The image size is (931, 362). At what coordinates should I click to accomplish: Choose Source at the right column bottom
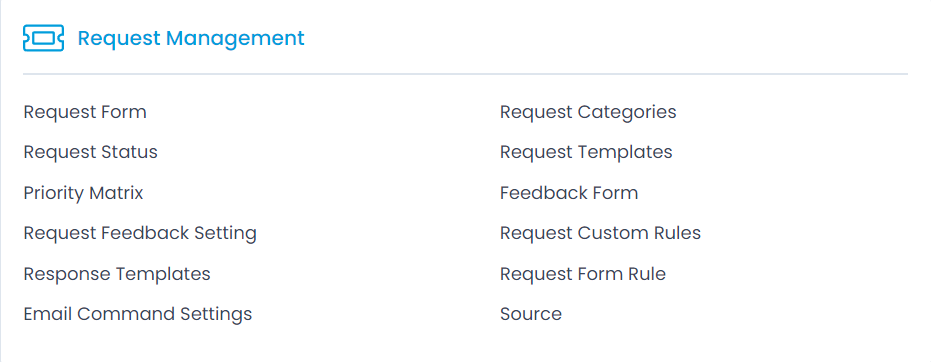pyautogui.click(x=531, y=314)
